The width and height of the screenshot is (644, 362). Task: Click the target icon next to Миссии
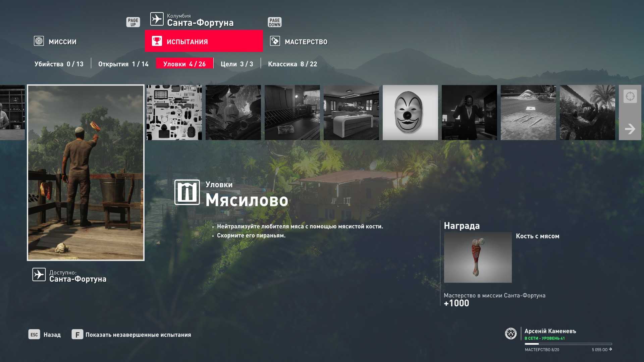coord(39,41)
